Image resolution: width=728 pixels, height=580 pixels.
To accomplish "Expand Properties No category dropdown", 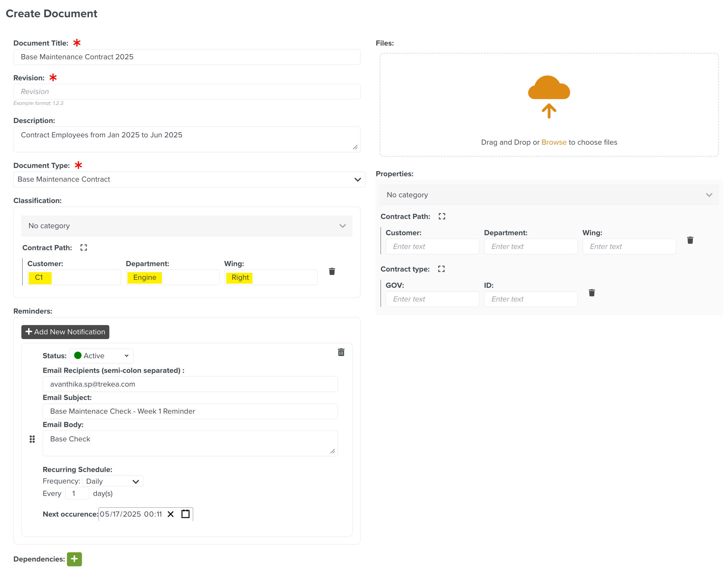I will 549,195.
